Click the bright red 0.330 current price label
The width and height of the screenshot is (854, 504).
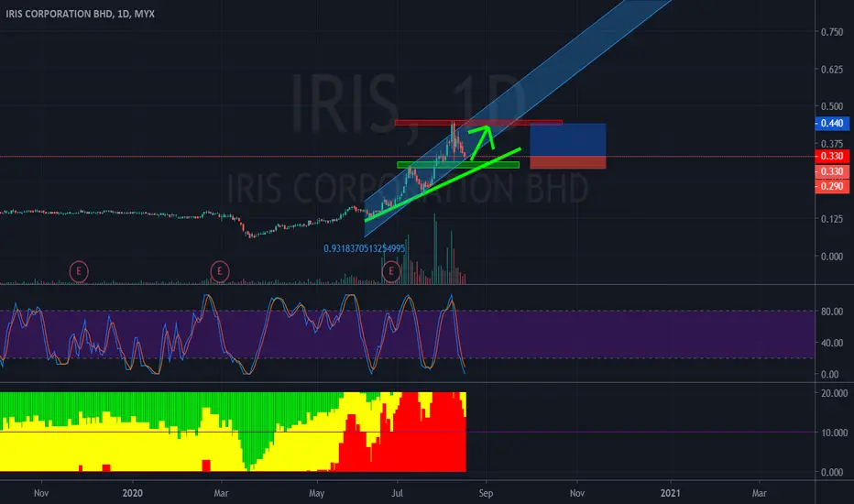(x=832, y=157)
